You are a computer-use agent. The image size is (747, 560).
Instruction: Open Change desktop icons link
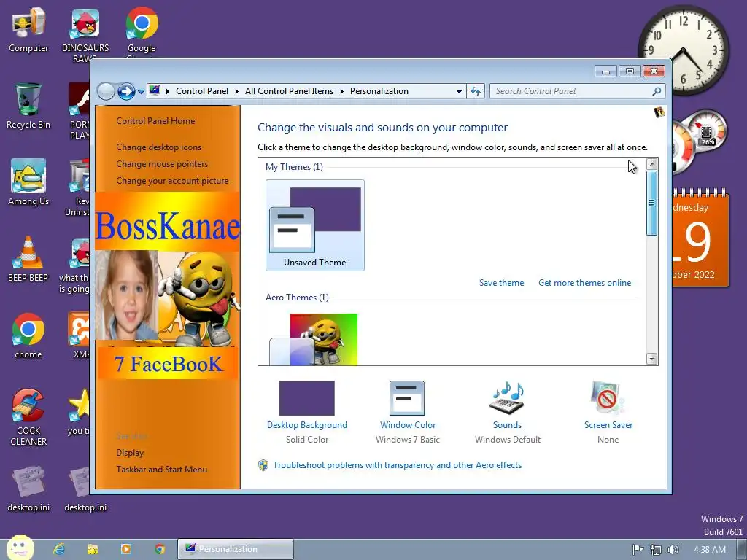pyautogui.click(x=158, y=147)
